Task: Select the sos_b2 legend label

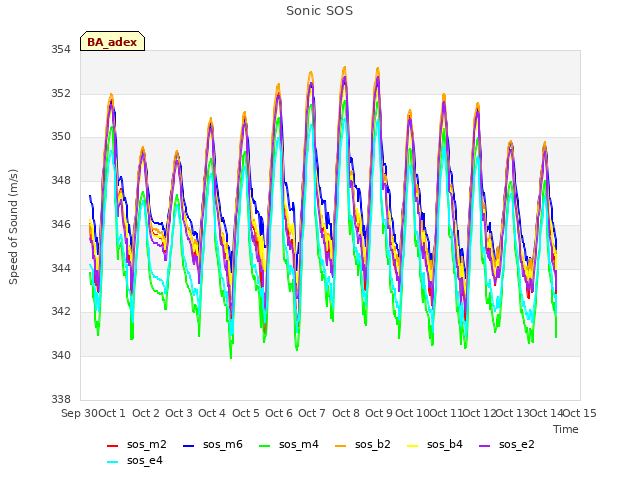Action: tap(373, 444)
